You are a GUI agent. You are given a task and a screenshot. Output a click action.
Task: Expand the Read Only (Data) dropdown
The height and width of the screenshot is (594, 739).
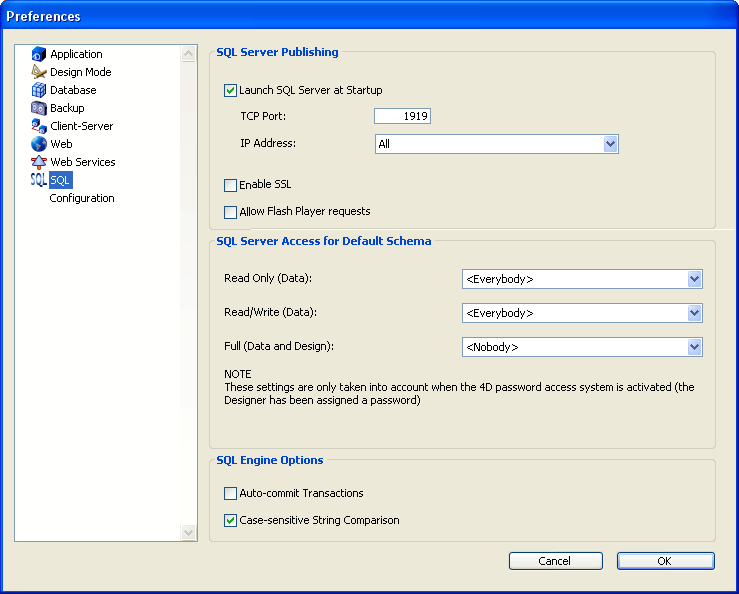[x=694, y=280]
